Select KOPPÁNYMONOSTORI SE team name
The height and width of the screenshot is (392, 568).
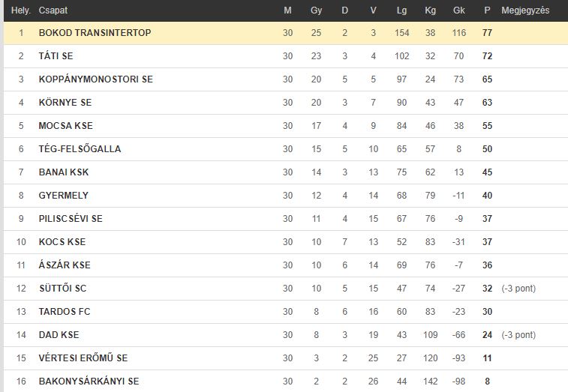click(x=95, y=79)
